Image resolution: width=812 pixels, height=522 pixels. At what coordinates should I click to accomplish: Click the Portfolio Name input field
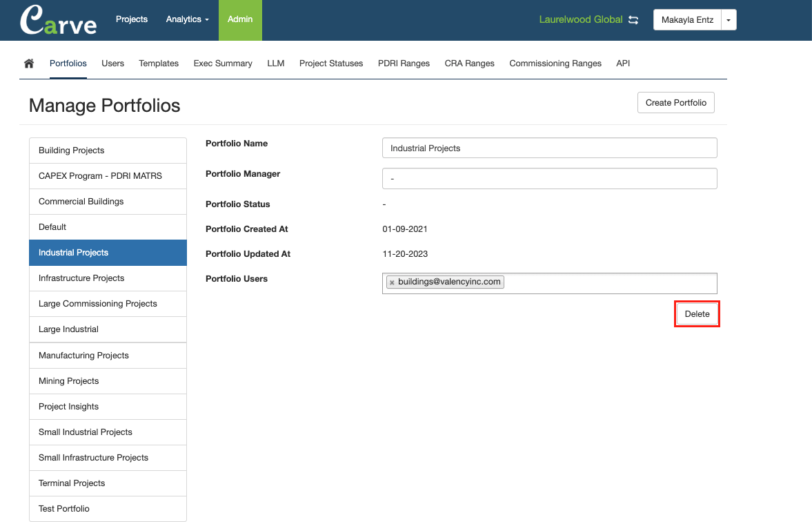click(x=549, y=148)
